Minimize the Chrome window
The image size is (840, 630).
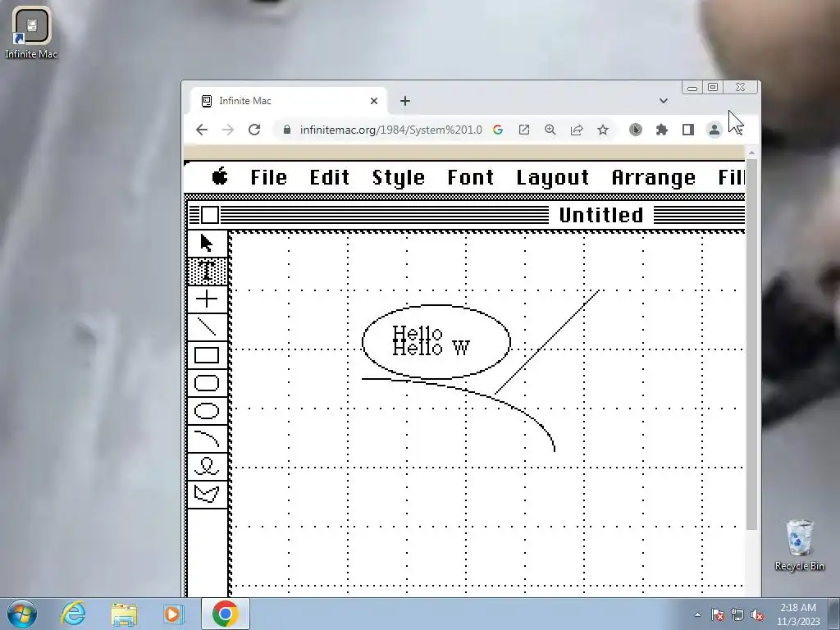click(692, 87)
